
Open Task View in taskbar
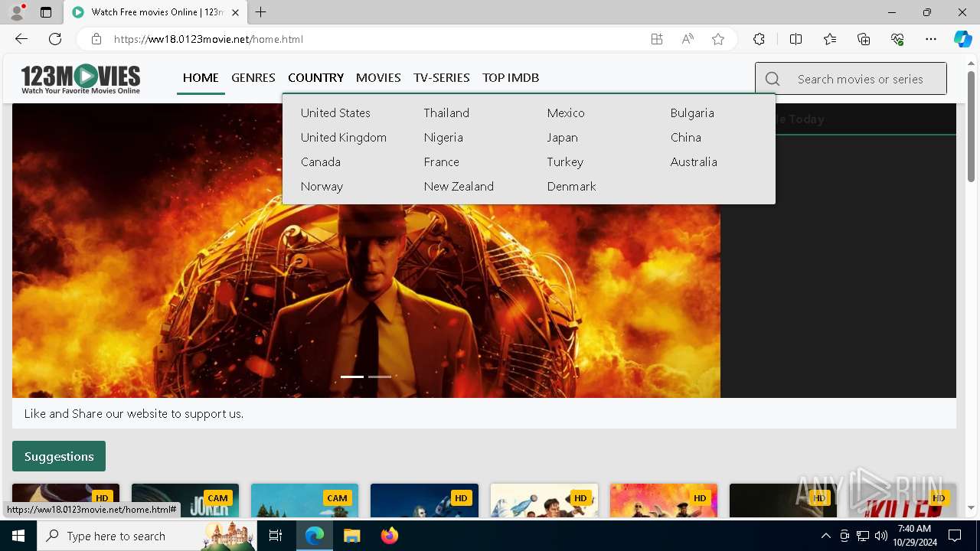[x=276, y=536]
